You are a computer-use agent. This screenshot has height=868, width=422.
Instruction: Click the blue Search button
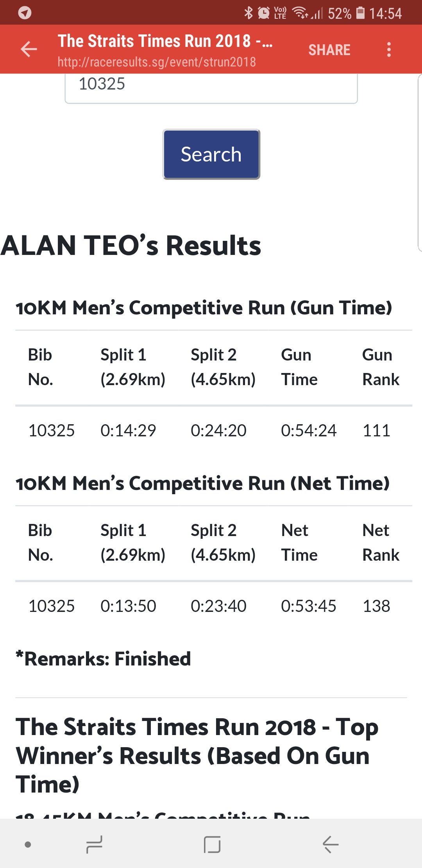pos(211,154)
